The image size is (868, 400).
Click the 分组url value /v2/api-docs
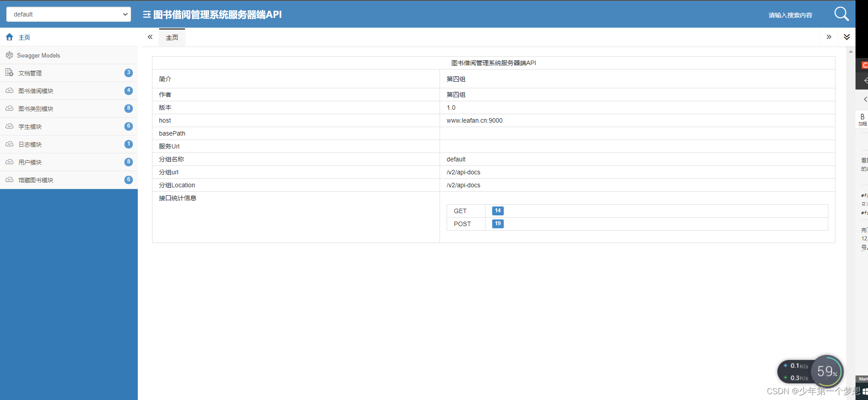[x=463, y=172]
